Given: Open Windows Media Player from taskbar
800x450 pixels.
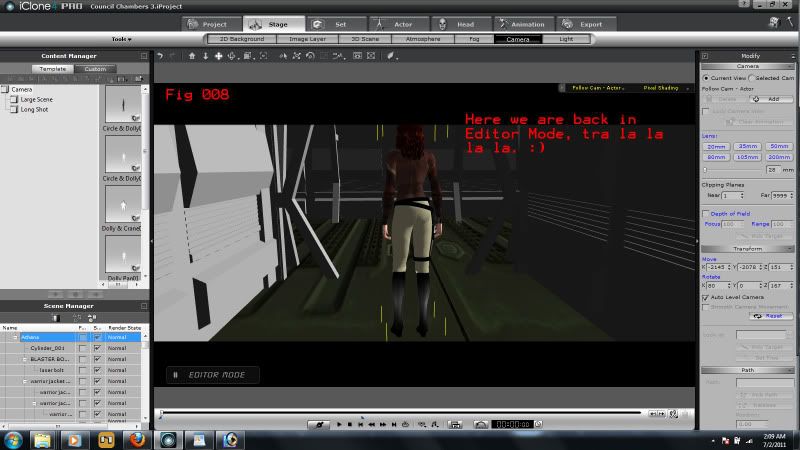Looking at the screenshot, I should (x=74, y=440).
